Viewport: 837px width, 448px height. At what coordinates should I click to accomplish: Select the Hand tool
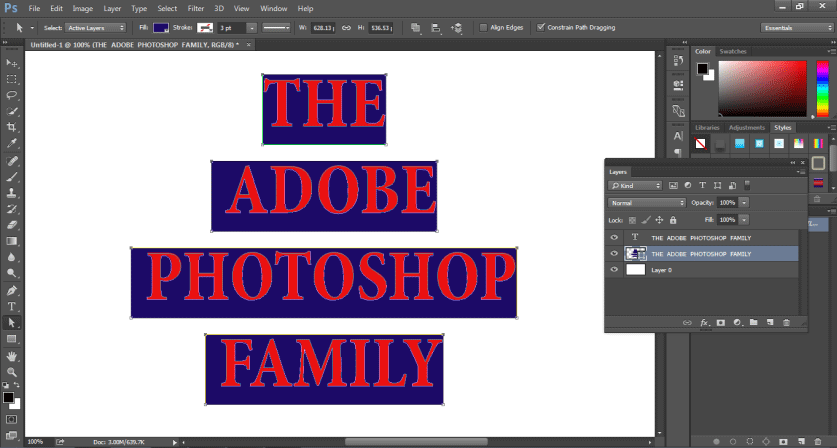coord(11,356)
